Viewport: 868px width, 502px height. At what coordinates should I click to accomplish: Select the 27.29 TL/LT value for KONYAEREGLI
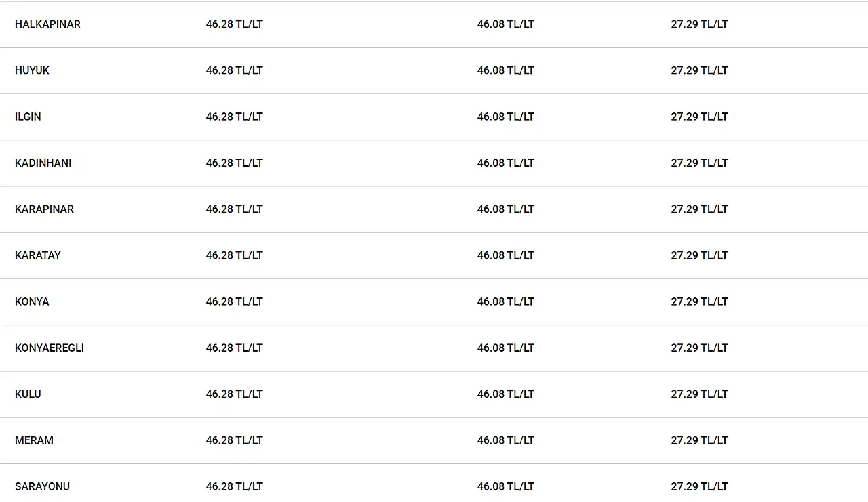point(700,348)
